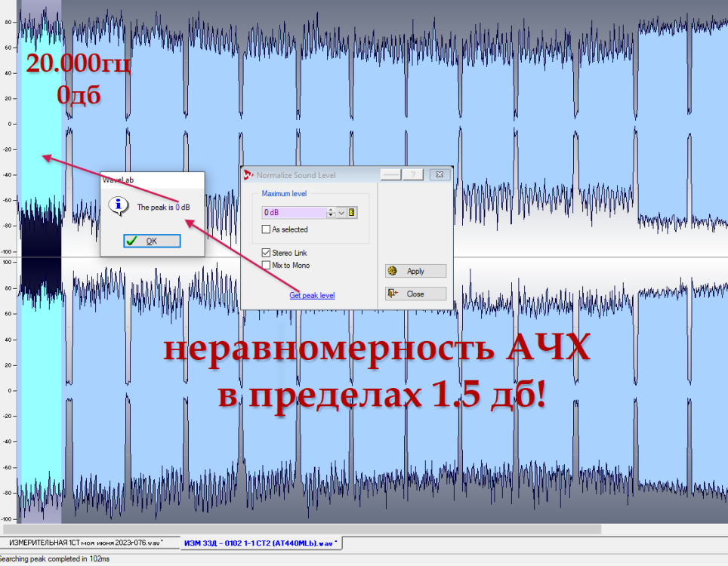Click the Maximum level spinner arrows
The width and height of the screenshot is (728, 566).
point(331,213)
